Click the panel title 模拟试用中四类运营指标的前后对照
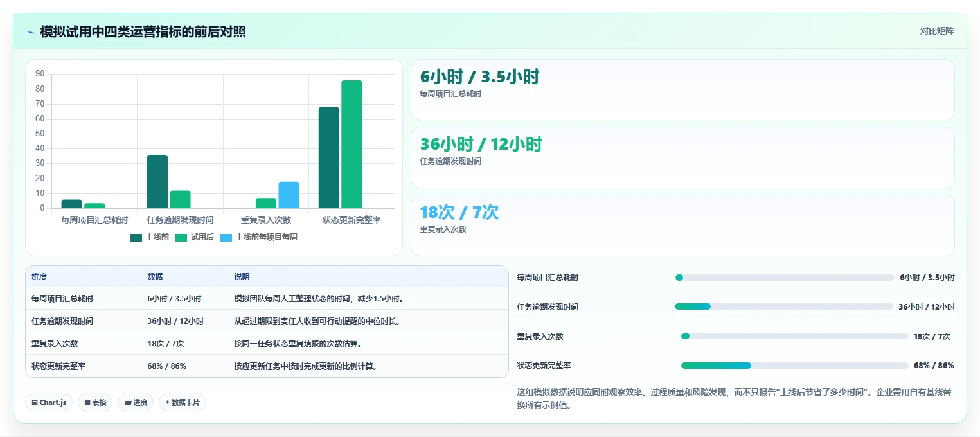The width and height of the screenshot is (980, 437). click(x=143, y=31)
